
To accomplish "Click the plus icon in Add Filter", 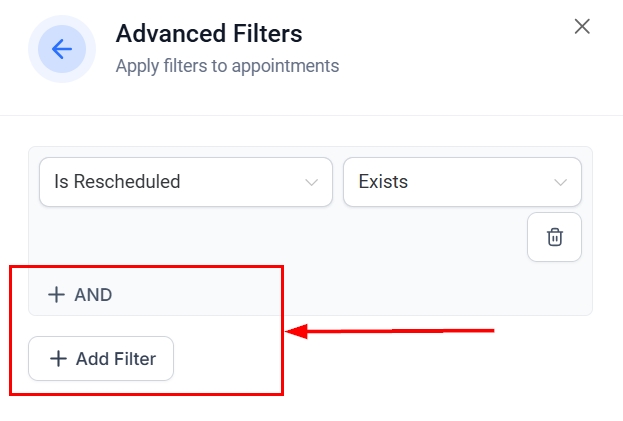I will point(58,359).
